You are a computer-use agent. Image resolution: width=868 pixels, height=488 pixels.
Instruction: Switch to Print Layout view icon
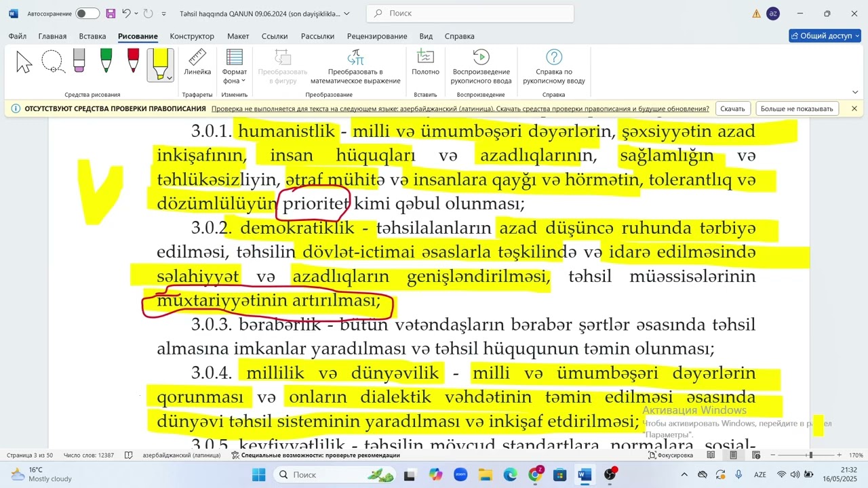pyautogui.click(x=733, y=455)
